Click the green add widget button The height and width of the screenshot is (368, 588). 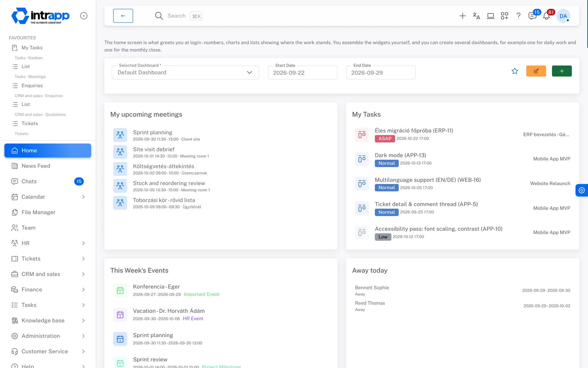point(562,71)
